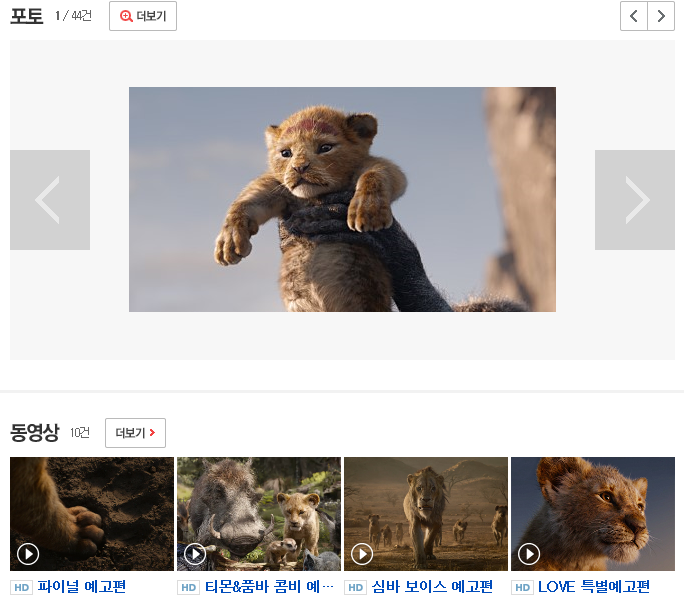Click 더보기 button next to 포토 heading
684x607 pixels.
click(143, 16)
